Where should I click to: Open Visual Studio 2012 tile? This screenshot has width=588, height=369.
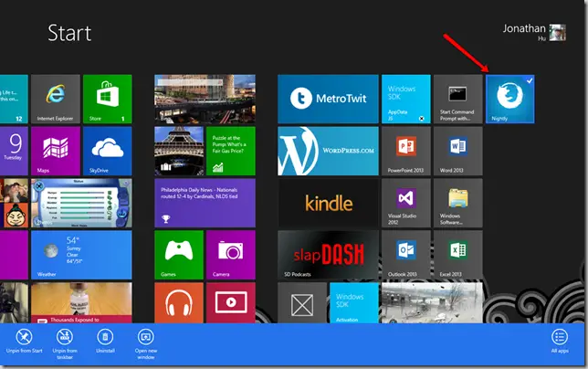tap(406, 203)
